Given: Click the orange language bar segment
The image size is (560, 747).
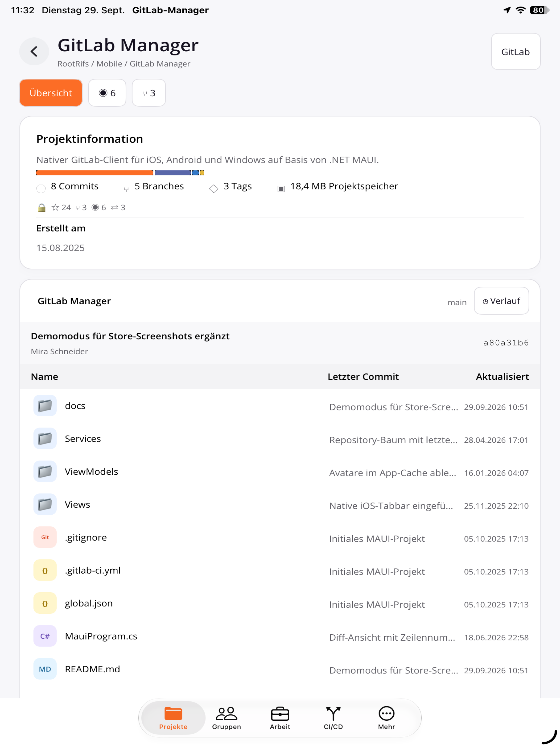Looking at the screenshot, I should [x=94, y=173].
